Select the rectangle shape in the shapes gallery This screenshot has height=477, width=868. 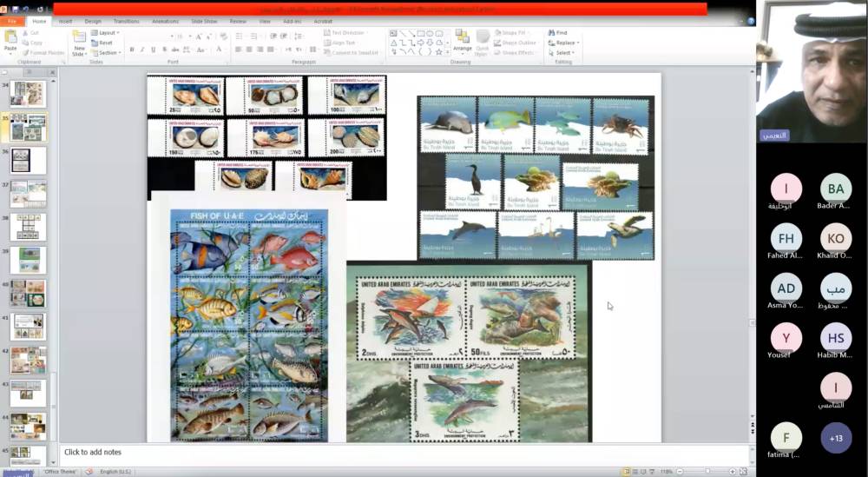[420, 33]
